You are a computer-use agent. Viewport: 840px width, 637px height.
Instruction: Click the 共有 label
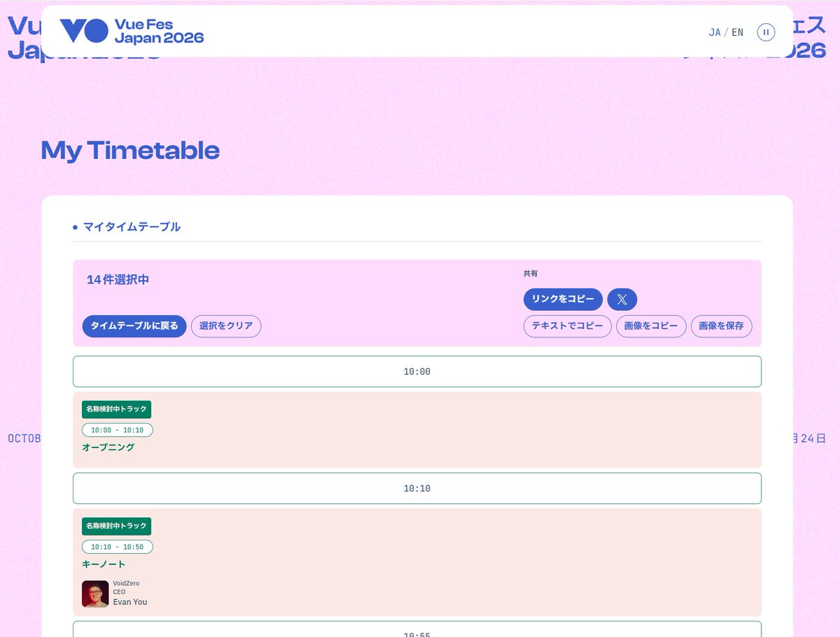click(531, 274)
